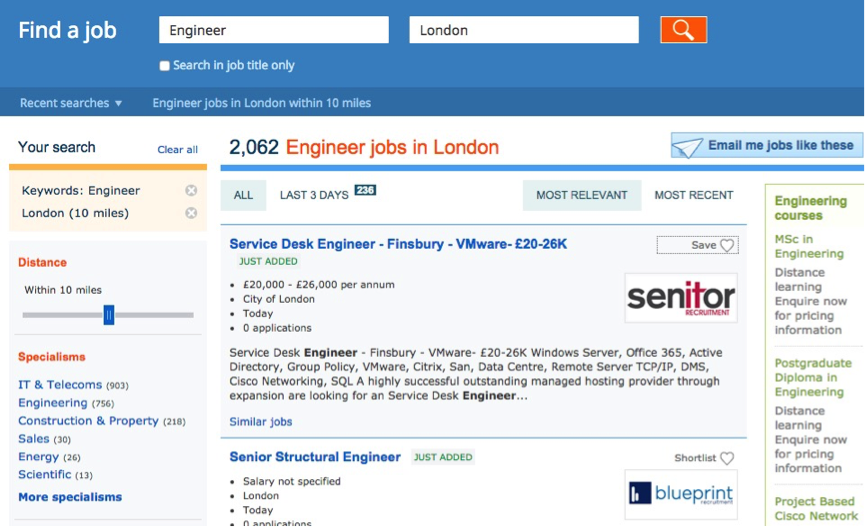Click the paper plane email icon
The width and height of the screenshot is (865, 527).
[687, 147]
